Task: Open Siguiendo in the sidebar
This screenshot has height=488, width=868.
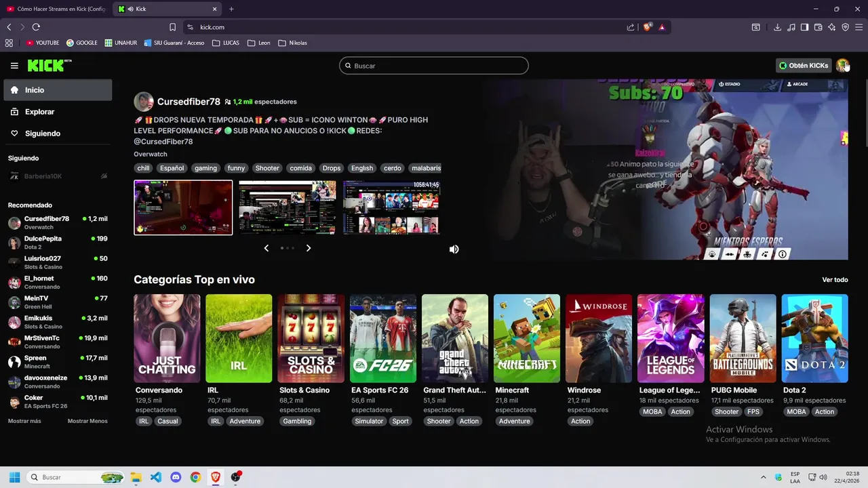Action: pyautogui.click(x=58, y=134)
